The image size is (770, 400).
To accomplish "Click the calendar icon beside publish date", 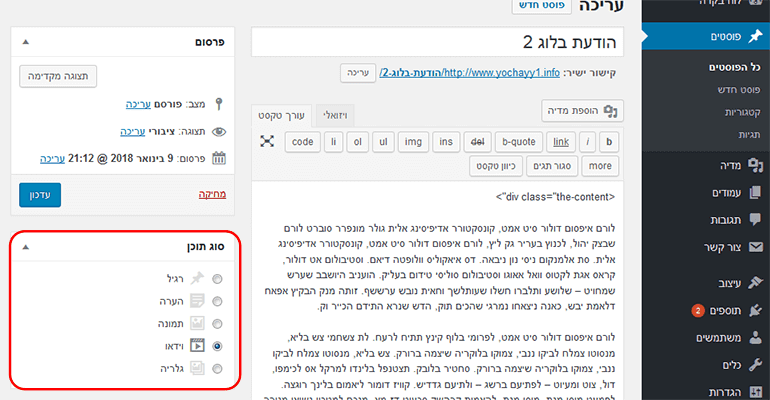I will pos(219,158).
